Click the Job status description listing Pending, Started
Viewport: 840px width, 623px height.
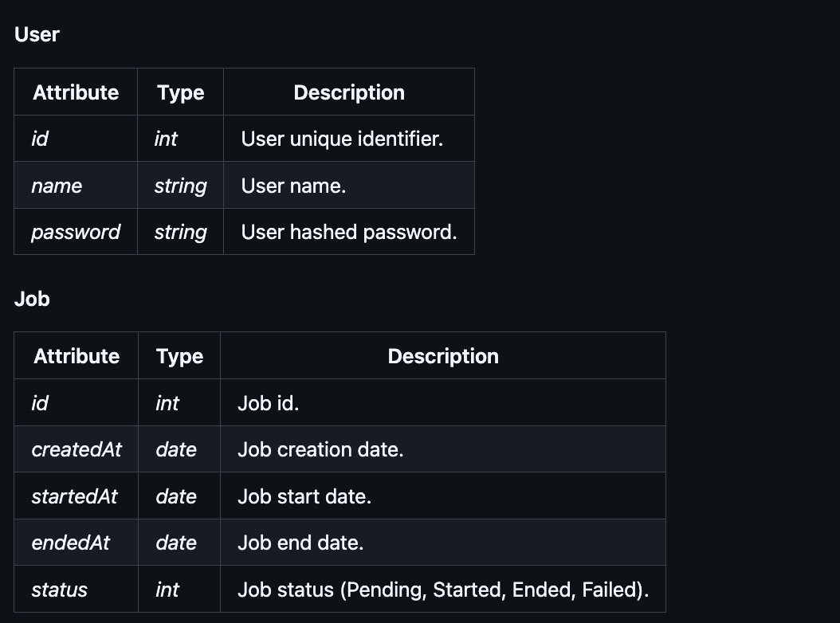(x=443, y=590)
